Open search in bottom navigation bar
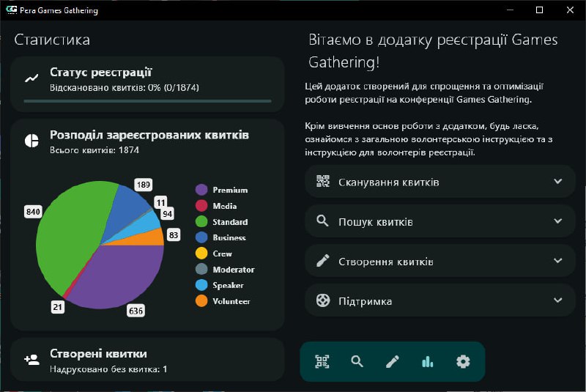Viewport: 586px width, 392px height. (357, 361)
